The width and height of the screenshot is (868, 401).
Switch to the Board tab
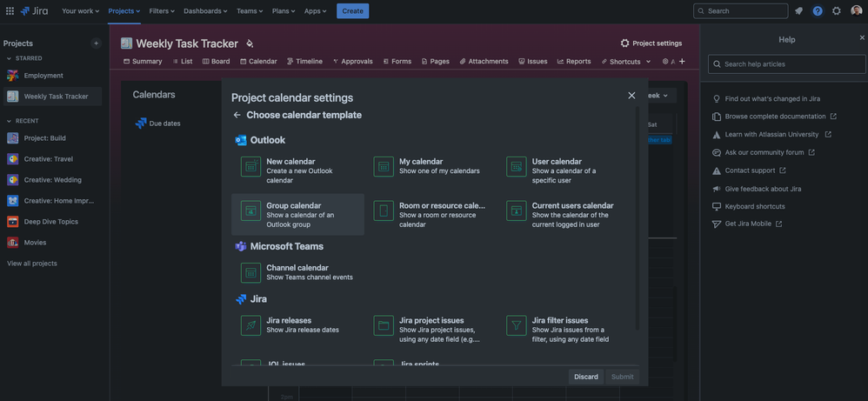216,62
